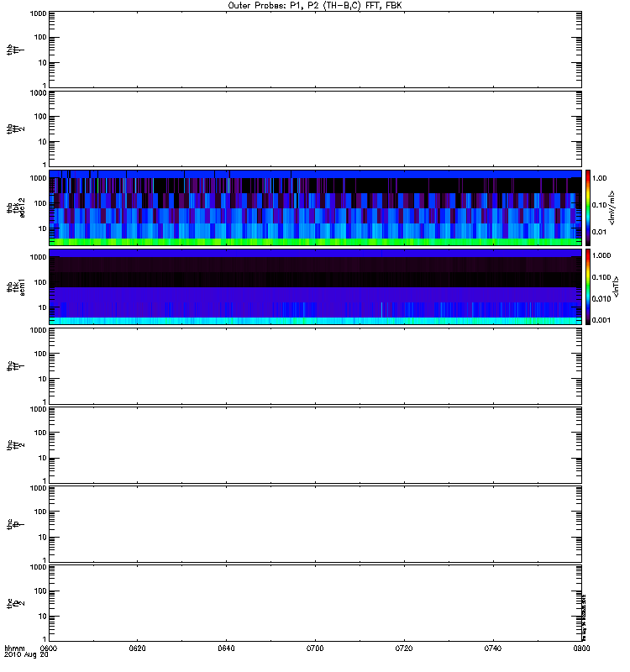Click inside the thb fbk edc12 spectrogram
Screen dimensions: 630x672
315,207
